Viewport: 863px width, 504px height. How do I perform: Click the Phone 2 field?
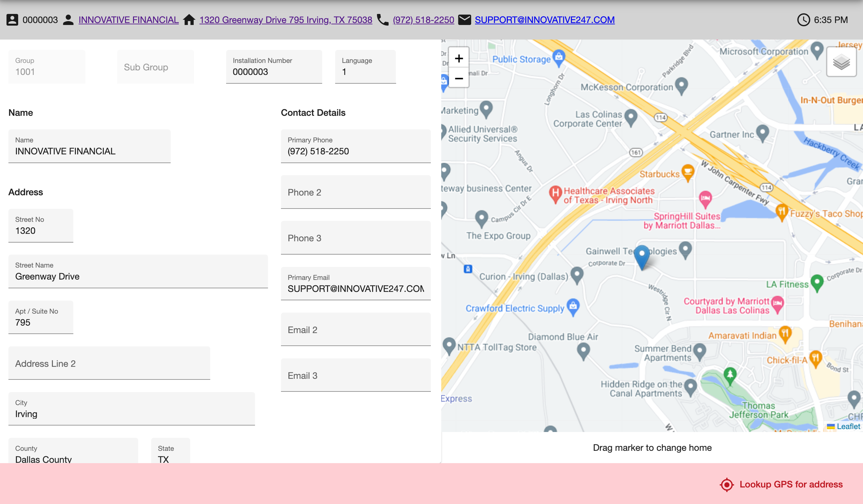click(x=356, y=192)
